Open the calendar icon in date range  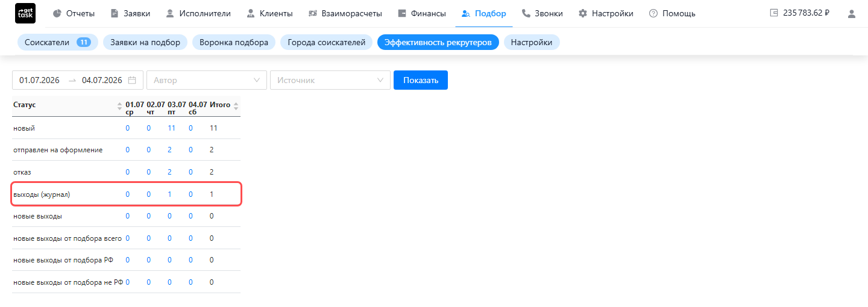[x=132, y=80]
